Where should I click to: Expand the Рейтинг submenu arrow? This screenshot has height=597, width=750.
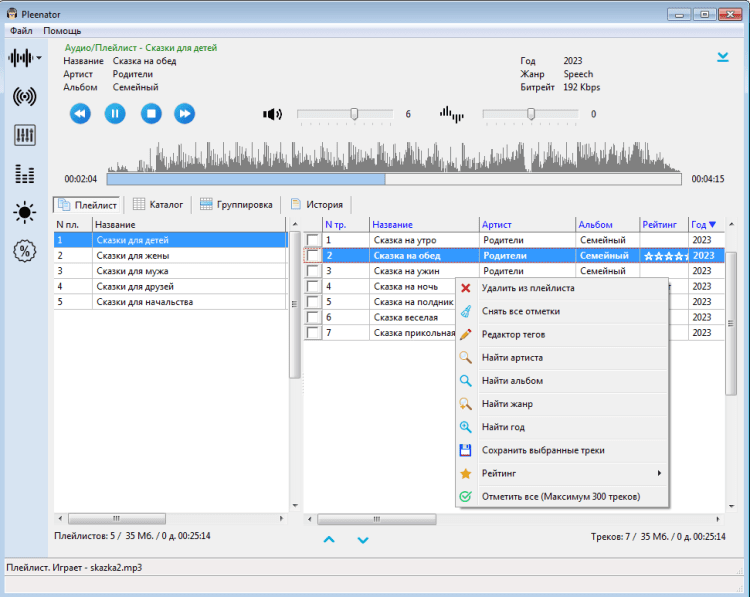coord(658,473)
